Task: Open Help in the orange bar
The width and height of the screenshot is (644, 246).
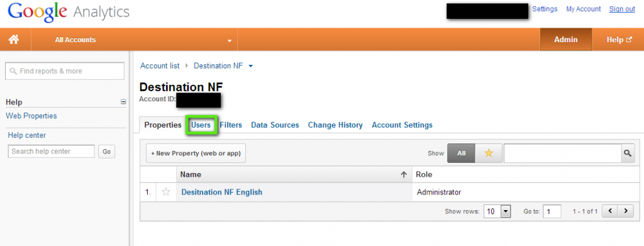Action: 619,40
